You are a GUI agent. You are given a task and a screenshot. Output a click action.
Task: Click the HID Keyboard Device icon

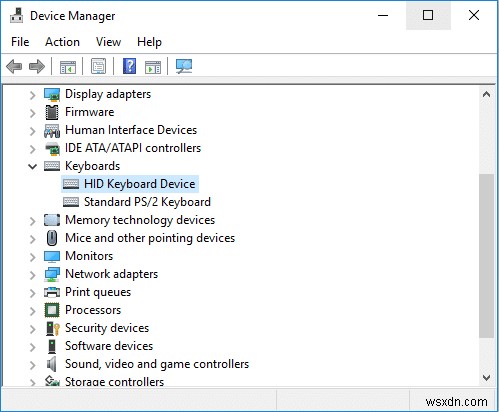click(71, 184)
